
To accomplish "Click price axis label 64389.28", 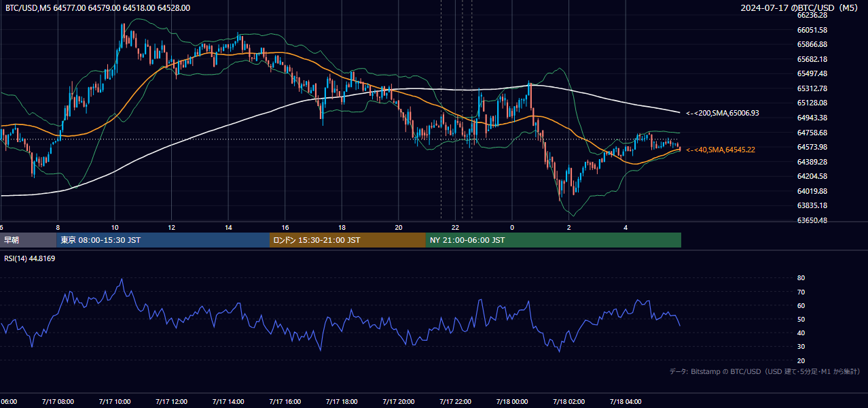I will [x=812, y=162].
